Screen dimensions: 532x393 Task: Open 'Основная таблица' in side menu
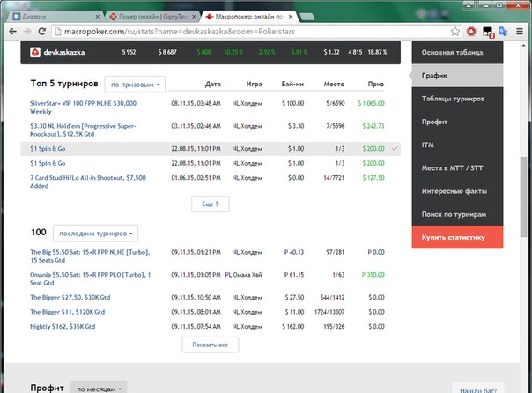[457, 53]
